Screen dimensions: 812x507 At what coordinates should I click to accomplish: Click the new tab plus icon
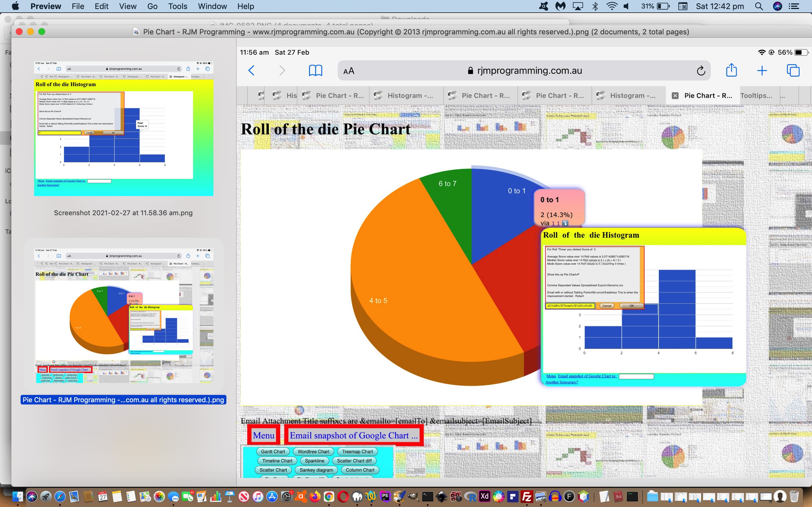[x=762, y=70]
